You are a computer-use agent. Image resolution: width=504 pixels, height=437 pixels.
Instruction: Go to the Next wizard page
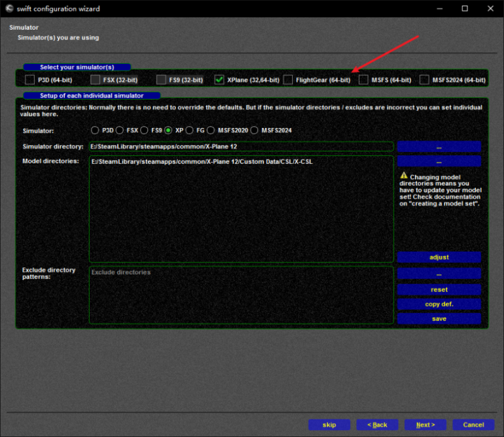point(425,424)
